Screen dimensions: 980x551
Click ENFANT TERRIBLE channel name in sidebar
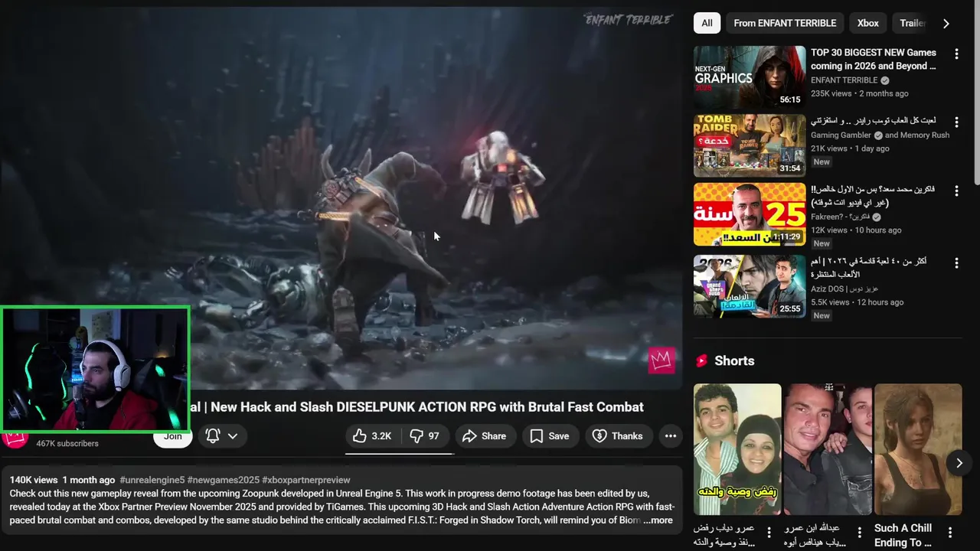pos(844,80)
